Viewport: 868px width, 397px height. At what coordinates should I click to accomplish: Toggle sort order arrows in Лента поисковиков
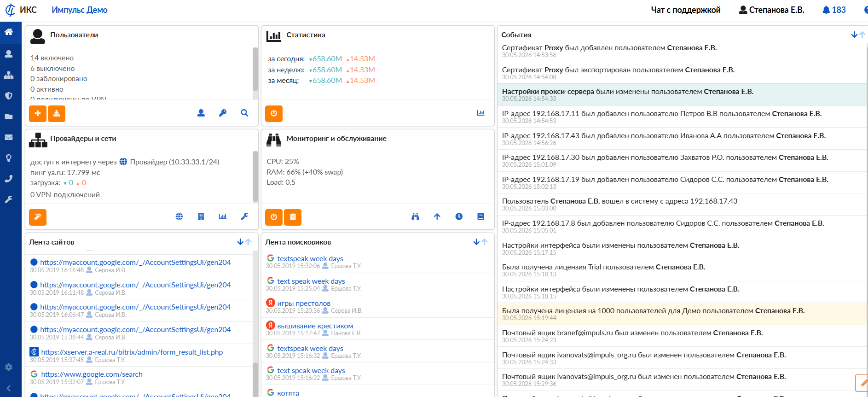tap(480, 242)
